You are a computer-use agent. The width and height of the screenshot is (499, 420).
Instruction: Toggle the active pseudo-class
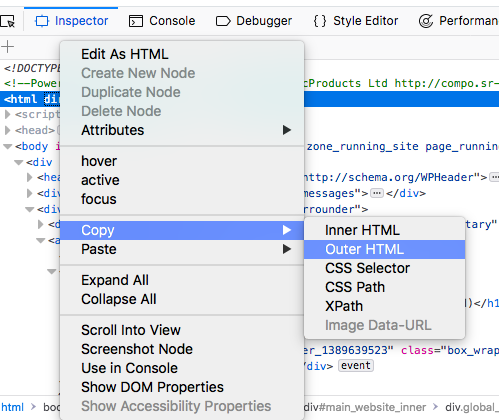(100, 180)
